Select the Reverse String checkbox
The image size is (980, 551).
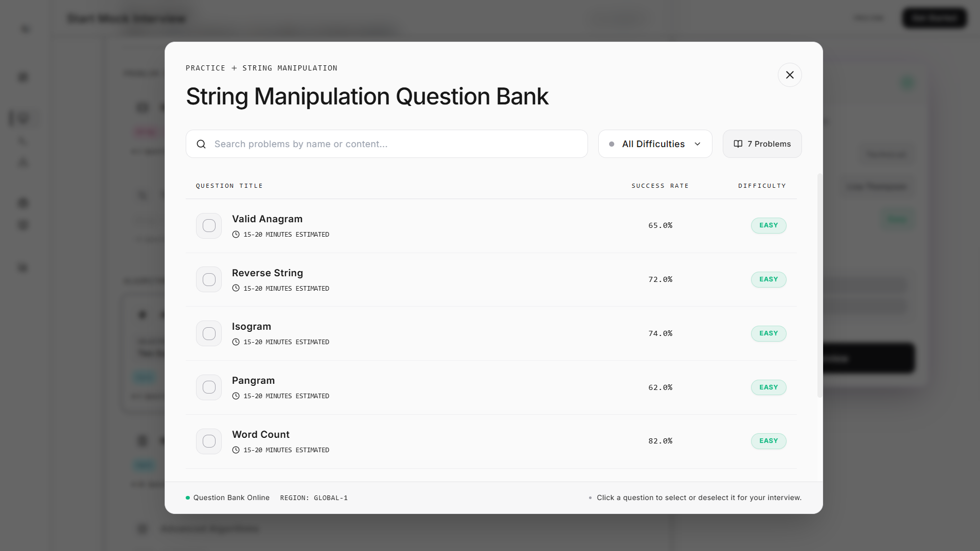(x=209, y=279)
